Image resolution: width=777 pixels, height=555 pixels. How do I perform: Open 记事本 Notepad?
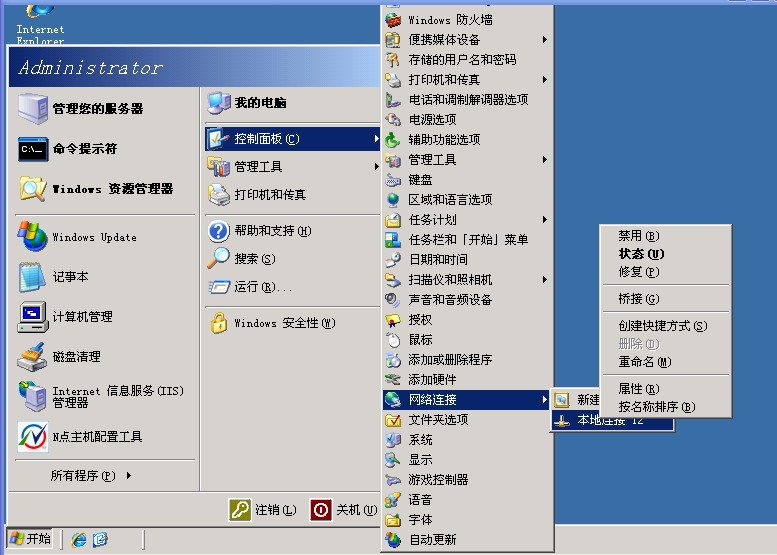coord(105,277)
